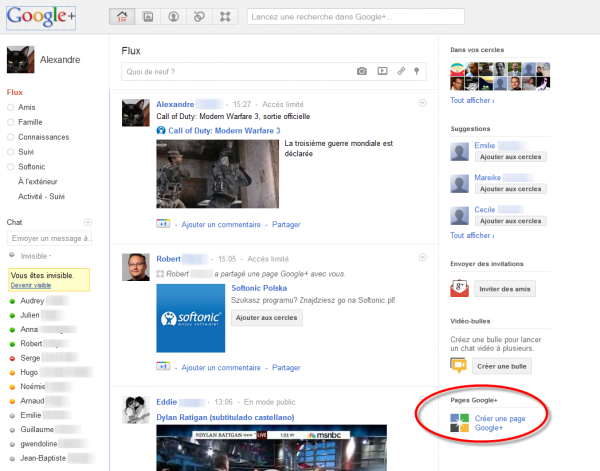
Task: Open the Home stream icon in toolbar
Action: [x=122, y=17]
